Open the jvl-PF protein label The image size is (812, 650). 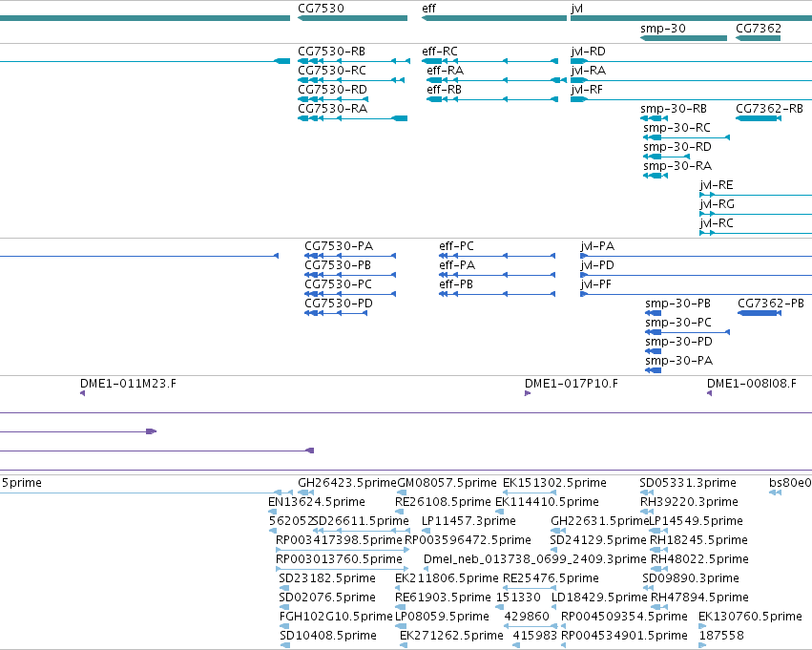[x=595, y=284]
